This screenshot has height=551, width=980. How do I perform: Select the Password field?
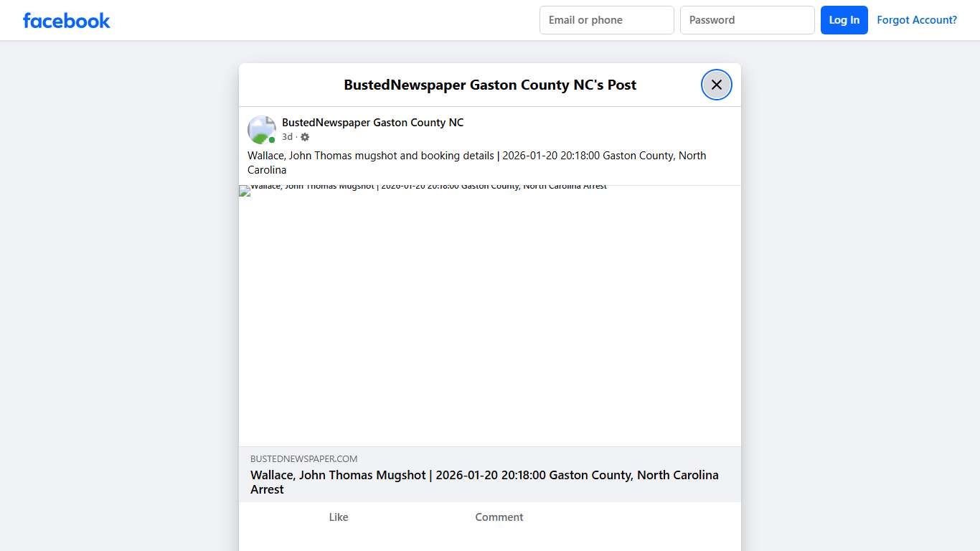click(747, 20)
